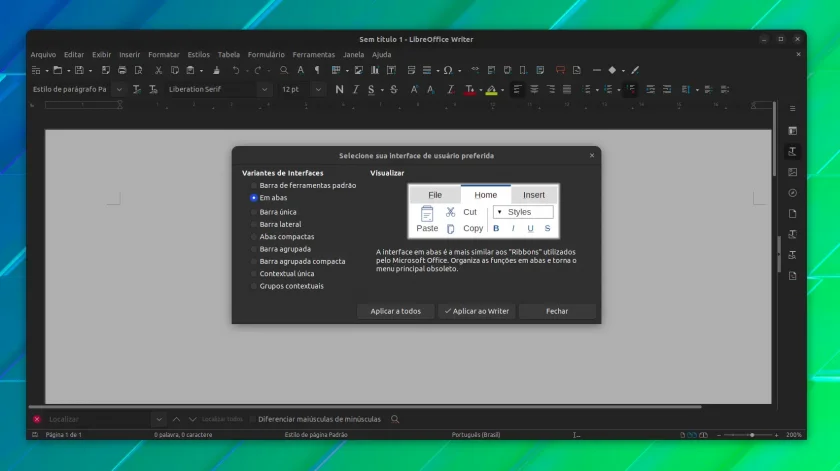Open the Sidebar Navigator compass icon
Viewport: 840px width, 471px height.
point(792,193)
